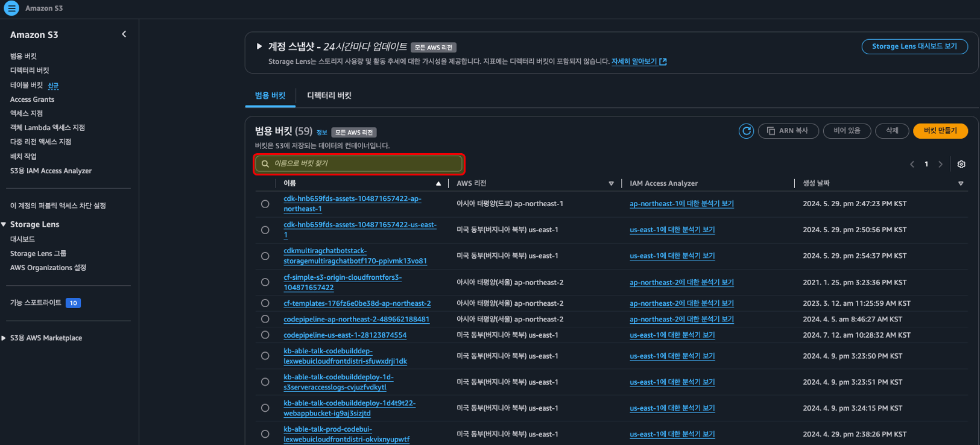980x445 pixels.
Task: Click Amazon S3 breadcrumb at top
Action: click(x=44, y=8)
